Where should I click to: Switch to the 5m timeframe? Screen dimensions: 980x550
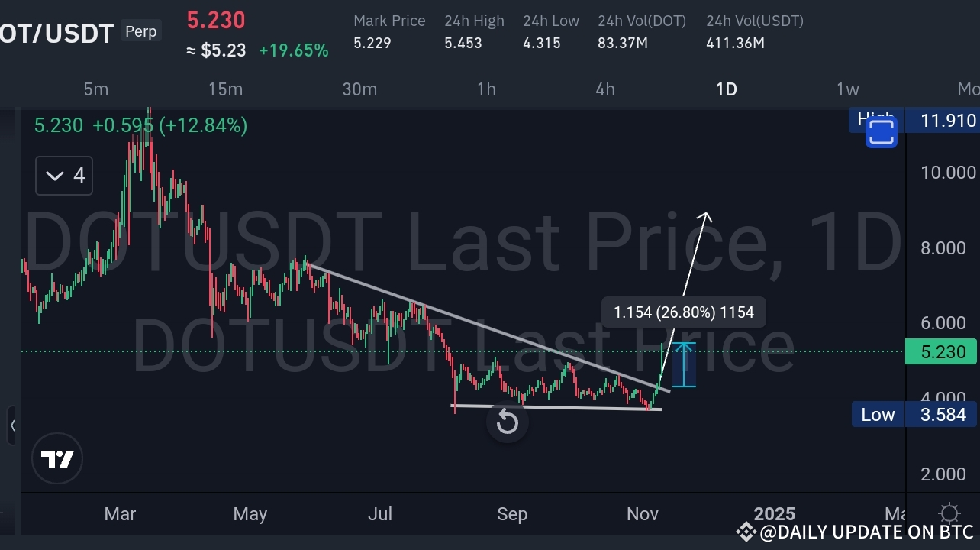pos(95,89)
